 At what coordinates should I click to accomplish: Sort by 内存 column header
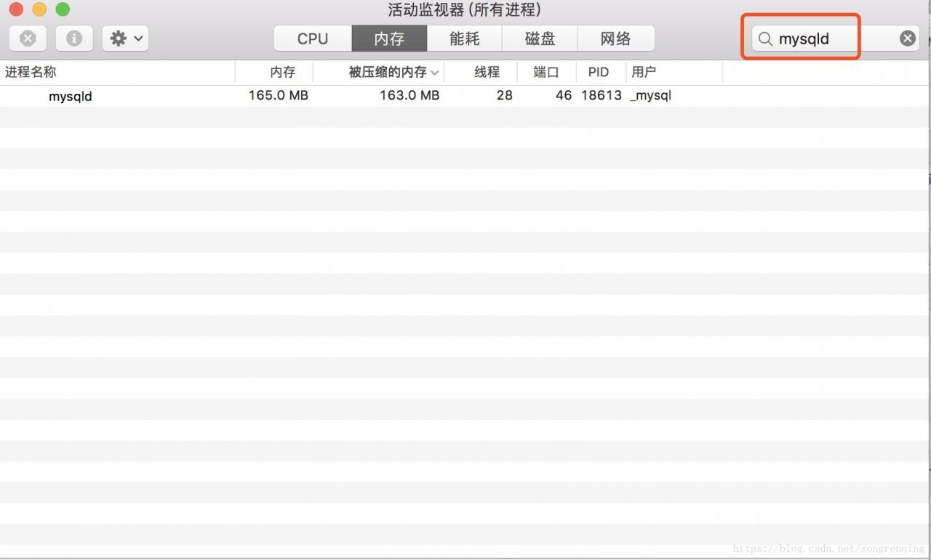(282, 72)
